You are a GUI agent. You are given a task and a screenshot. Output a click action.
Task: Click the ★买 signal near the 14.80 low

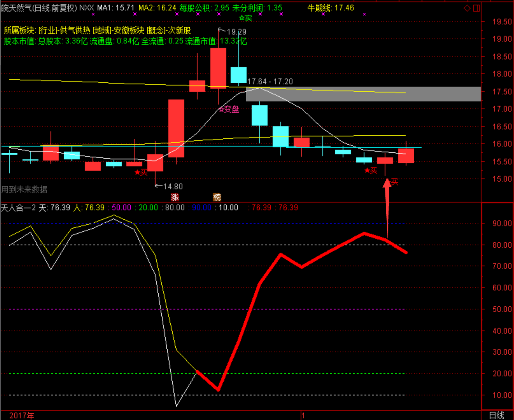(141, 172)
